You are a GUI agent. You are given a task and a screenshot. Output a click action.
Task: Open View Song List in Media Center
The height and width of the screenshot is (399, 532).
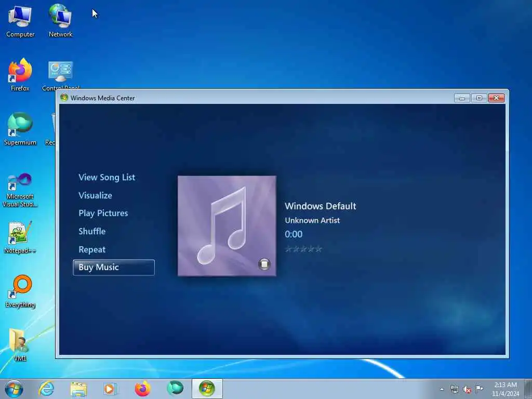pos(107,178)
